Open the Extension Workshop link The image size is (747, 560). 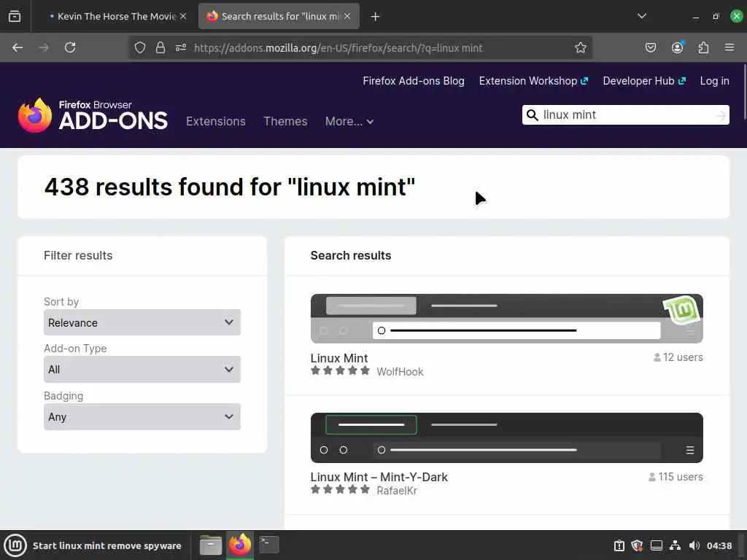pyautogui.click(x=533, y=81)
